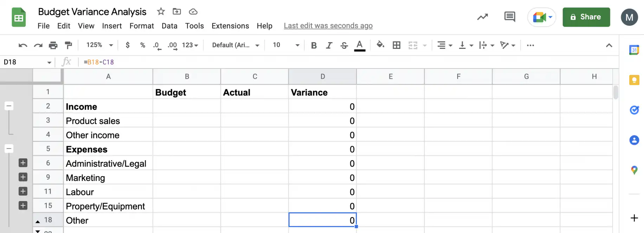
Task: Increase decimal places
Action: [x=172, y=46]
